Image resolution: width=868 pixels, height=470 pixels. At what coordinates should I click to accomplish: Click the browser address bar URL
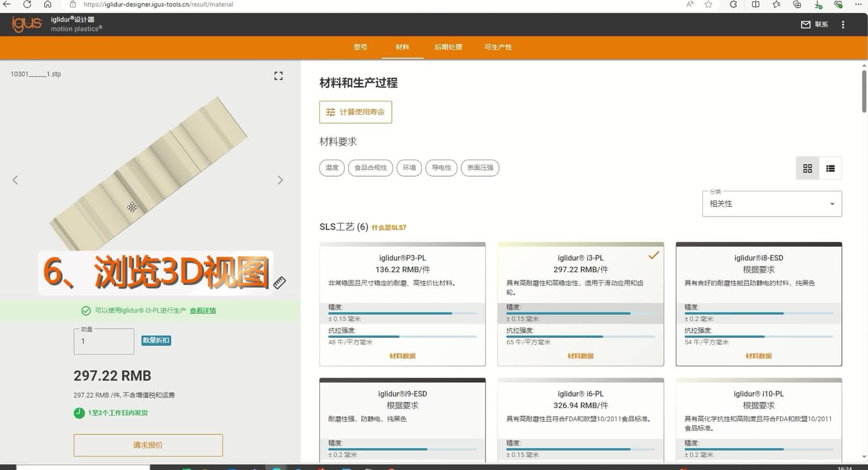[158, 5]
